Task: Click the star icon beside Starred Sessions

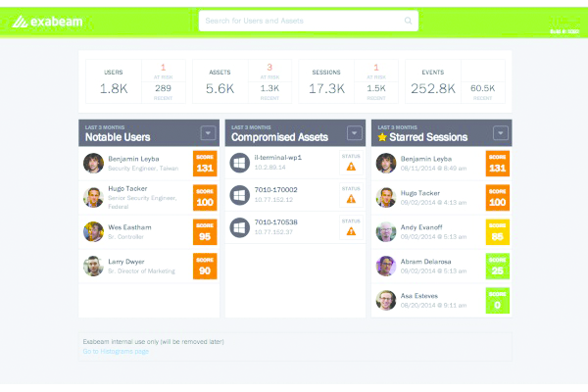Action: (x=382, y=137)
